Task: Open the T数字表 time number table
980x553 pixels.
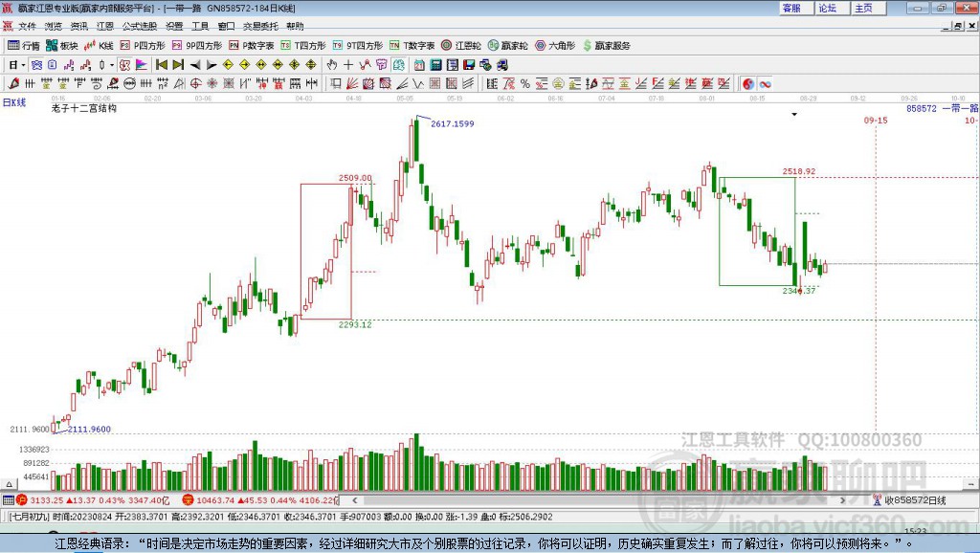Action: (x=412, y=46)
